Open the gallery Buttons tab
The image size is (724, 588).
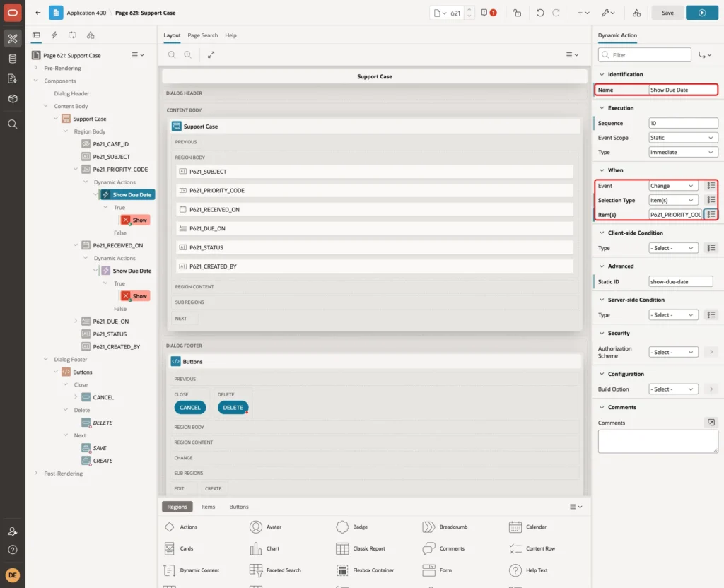(239, 506)
